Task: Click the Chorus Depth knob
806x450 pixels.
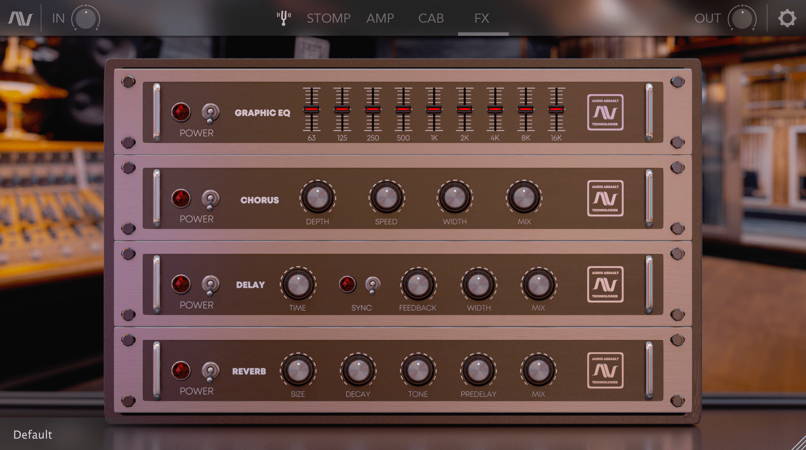Action: [318, 197]
